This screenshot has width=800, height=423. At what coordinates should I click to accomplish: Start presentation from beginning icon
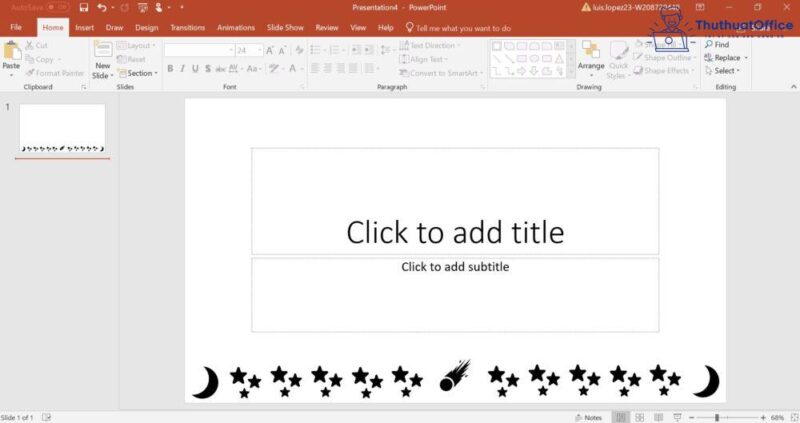pyautogui.click(x=143, y=7)
